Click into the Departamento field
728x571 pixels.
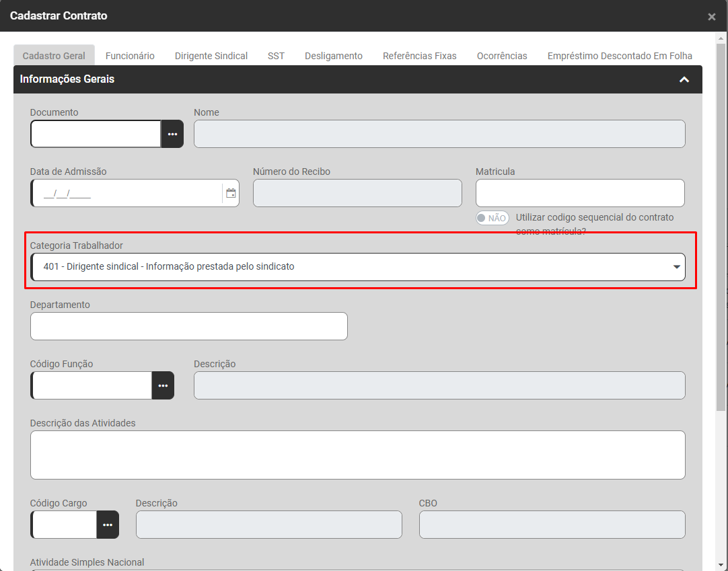[188, 326]
